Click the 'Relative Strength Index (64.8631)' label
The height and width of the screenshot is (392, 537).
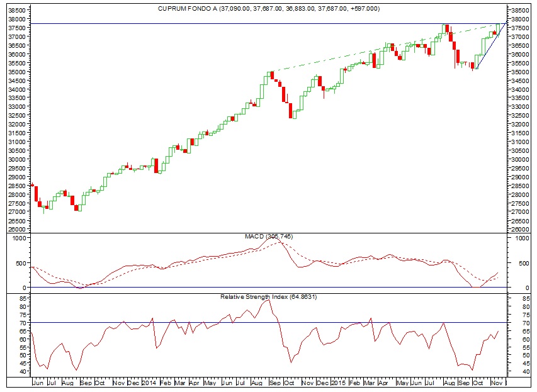tap(268, 297)
